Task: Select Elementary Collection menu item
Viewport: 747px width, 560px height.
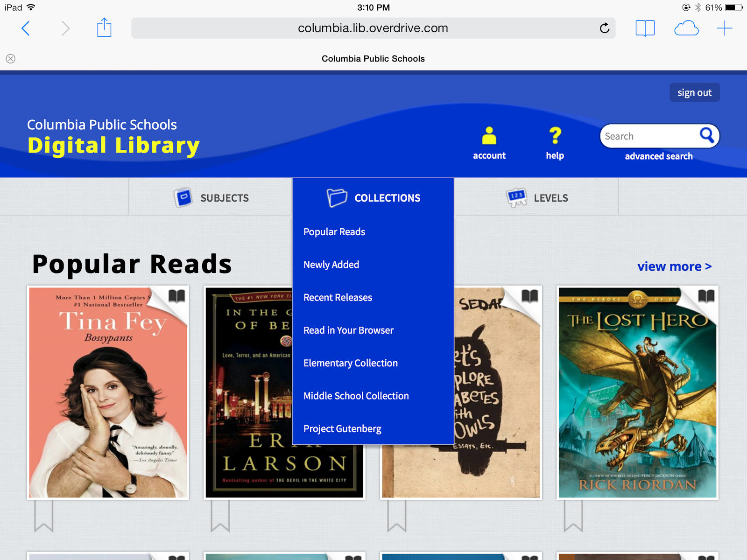Action: pyautogui.click(x=351, y=363)
